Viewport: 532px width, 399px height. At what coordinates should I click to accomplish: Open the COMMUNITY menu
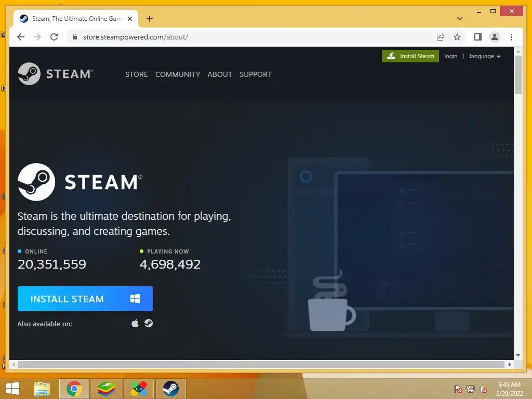pyautogui.click(x=178, y=74)
